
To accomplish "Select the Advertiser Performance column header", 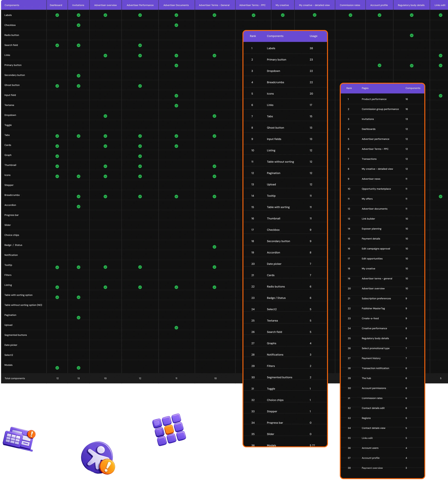I will (x=140, y=5).
